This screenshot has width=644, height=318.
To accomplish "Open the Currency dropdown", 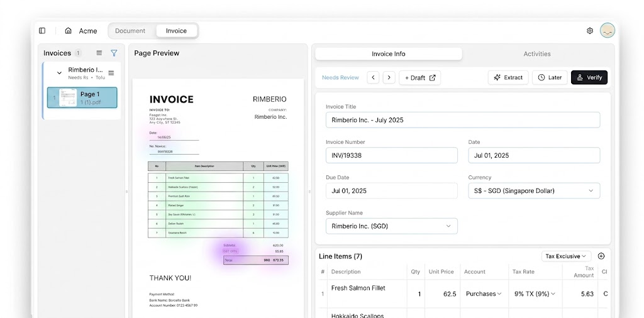I will click(x=534, y=191).
